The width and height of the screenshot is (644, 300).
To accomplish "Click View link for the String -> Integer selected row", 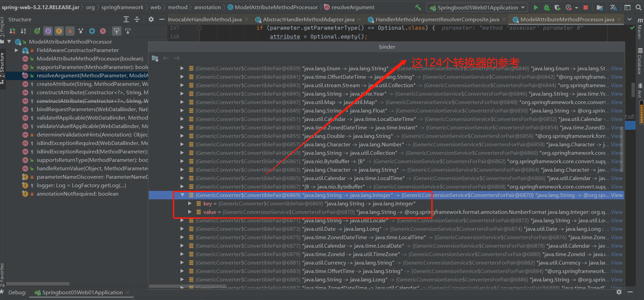I will tap(617, 195).
